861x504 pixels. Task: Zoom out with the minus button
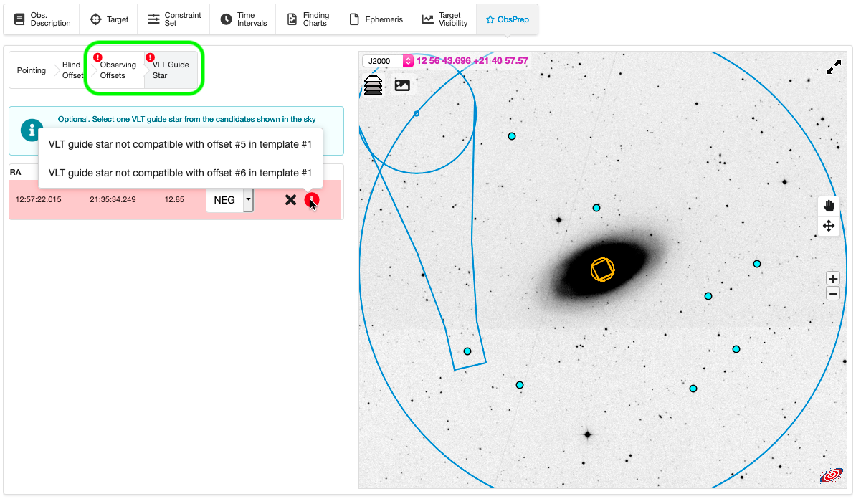[832, 293]
